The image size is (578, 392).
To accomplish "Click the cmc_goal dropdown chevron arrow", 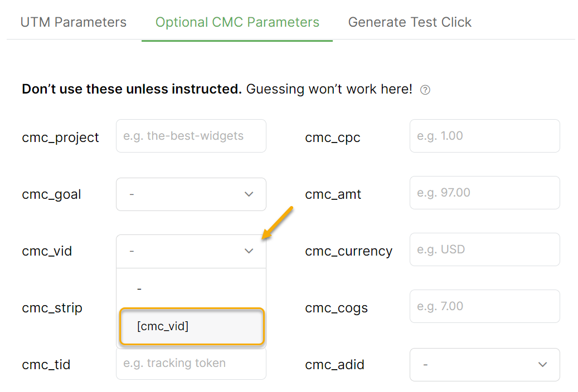I will pyautogui.click(x=249, y=194).
